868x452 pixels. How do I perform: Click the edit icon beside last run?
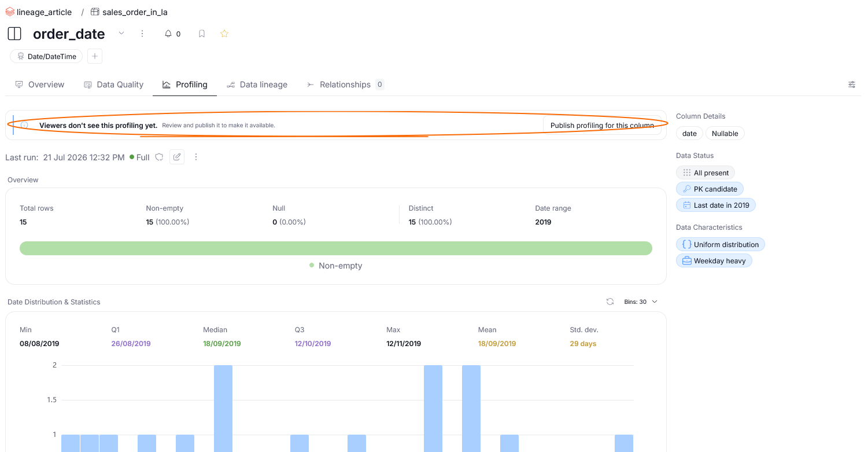[x=177, y=157]
